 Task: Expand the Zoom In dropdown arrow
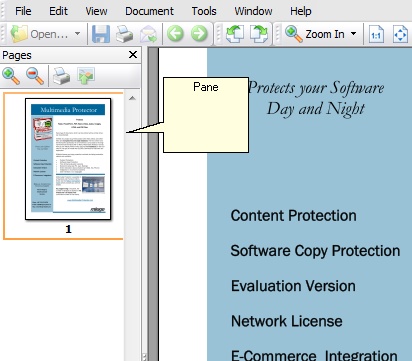point(353,34)
